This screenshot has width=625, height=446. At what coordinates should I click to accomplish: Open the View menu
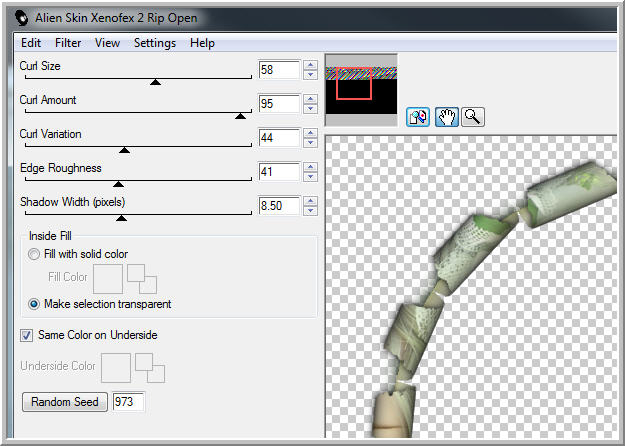click(107, 43)
